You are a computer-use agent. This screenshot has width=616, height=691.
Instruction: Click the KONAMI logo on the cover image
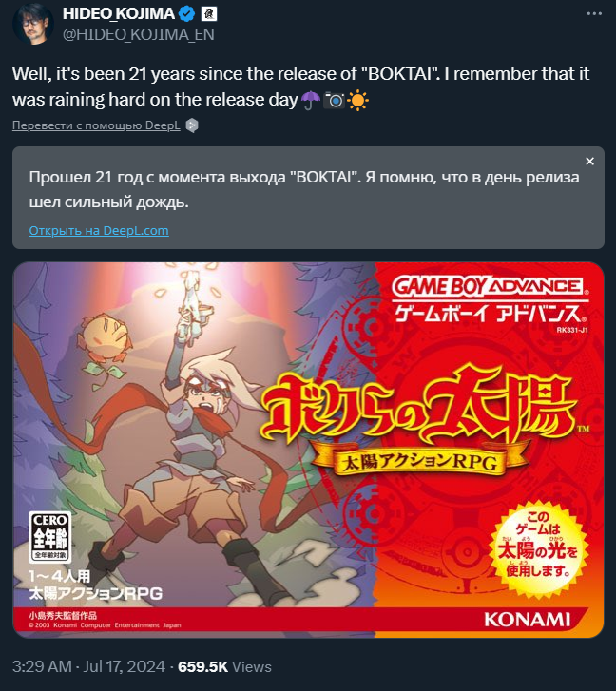click(527, 620)
